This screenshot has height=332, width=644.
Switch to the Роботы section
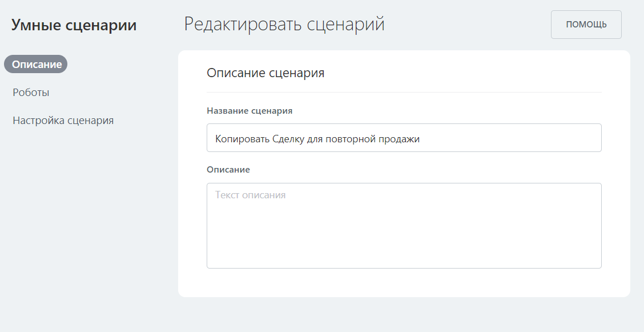tap(31, 93)
